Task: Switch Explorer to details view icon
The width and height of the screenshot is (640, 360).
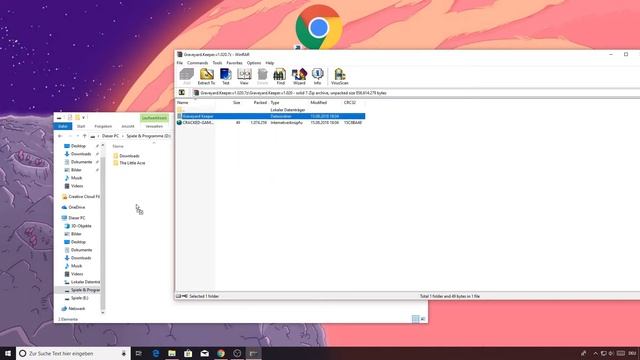Action: point(415,319)
